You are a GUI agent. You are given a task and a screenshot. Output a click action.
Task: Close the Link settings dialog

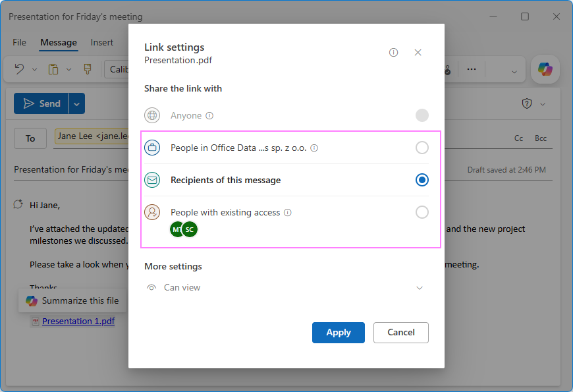[418, 52]
